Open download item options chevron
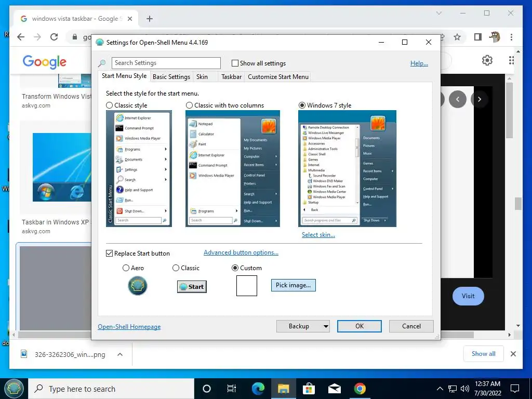This screenshot has width=532, height=399. tap(120, 354)
